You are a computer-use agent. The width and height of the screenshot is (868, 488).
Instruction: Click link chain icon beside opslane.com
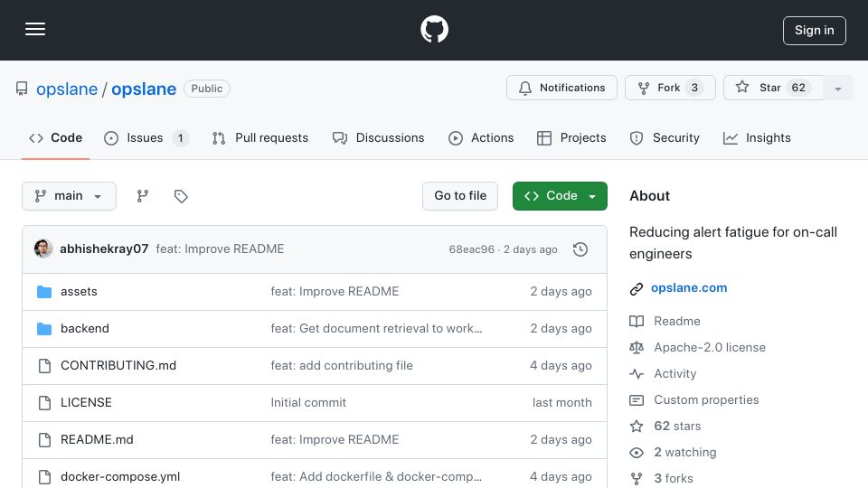click(637, 289)
